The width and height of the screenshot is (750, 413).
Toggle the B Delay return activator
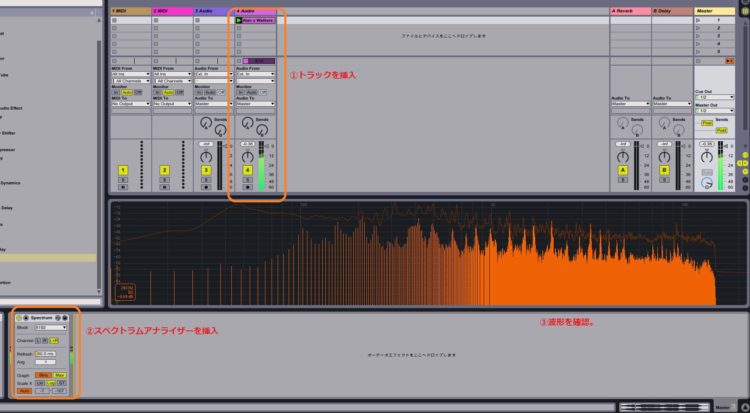point(664,170)
